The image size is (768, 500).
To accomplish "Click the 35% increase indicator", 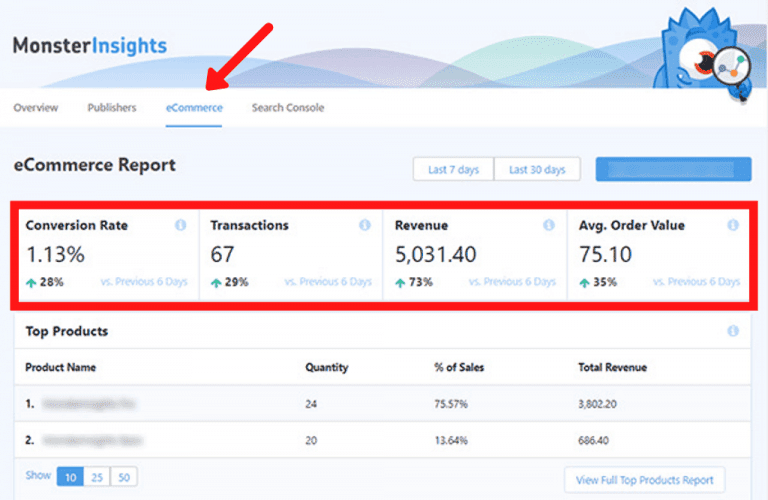I will (598, 282).
